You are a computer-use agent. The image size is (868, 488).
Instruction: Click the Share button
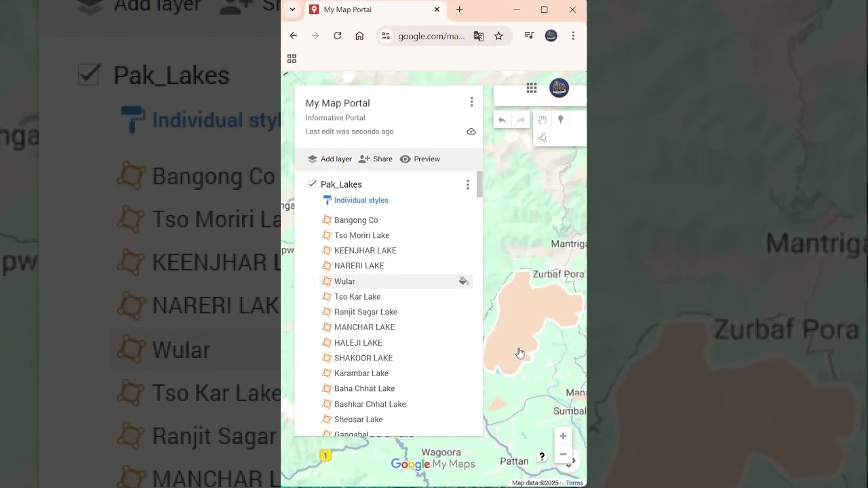click(375, 159)
